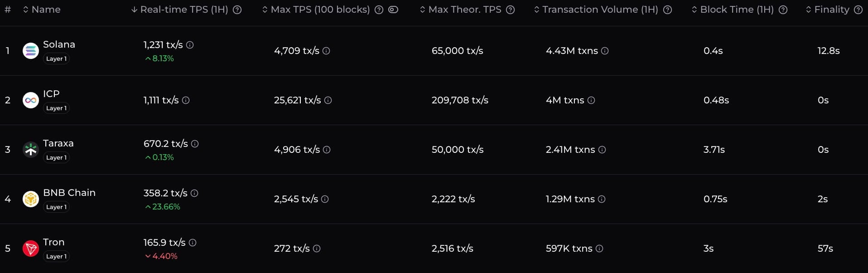
Task: Click the ICP infinity logo
Action: 30,100
